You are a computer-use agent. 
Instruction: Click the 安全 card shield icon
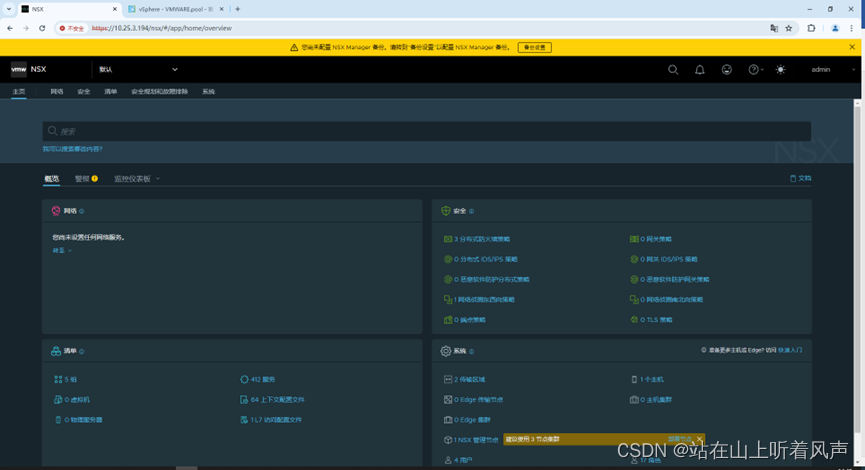tap(446, 211)
